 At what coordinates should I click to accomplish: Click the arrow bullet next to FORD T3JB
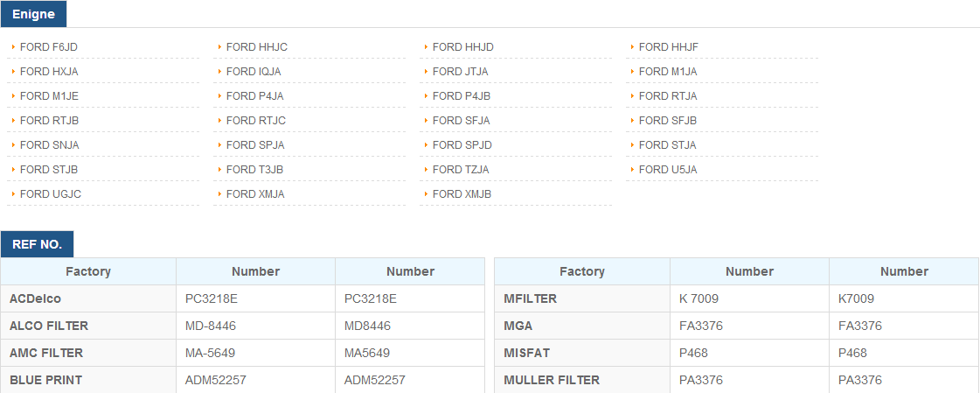(x=219, y=169)
